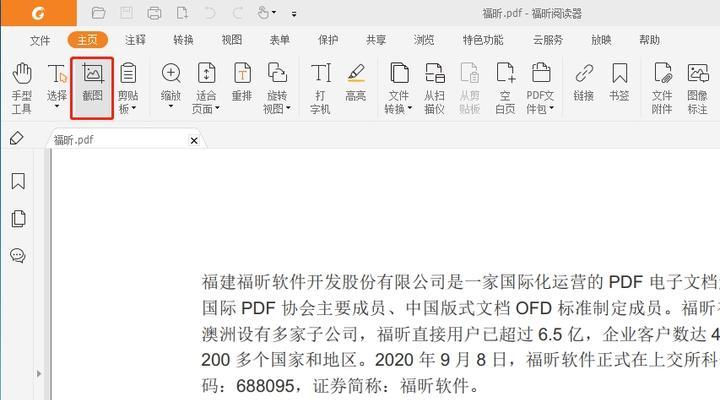Expand File Convert (文件转换) dropdown arrow
Image resolution: width=720 pixels, height=400 pixels.
(410, 109)
